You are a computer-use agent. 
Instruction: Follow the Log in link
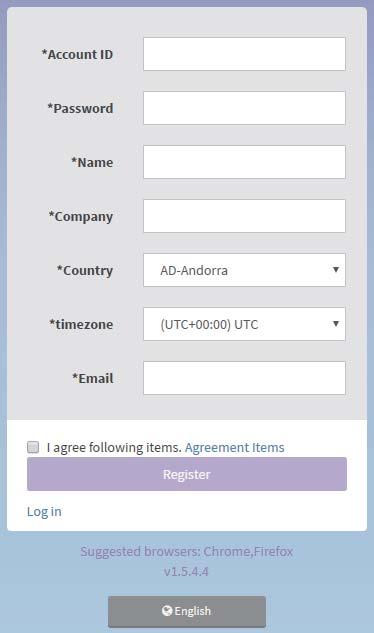44,511
